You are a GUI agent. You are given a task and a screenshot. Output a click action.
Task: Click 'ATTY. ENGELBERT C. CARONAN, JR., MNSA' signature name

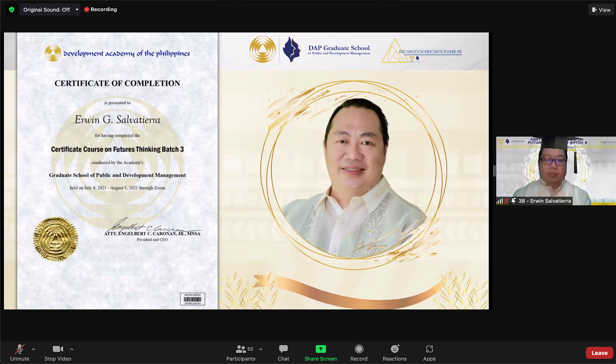[x=152, y=234]
